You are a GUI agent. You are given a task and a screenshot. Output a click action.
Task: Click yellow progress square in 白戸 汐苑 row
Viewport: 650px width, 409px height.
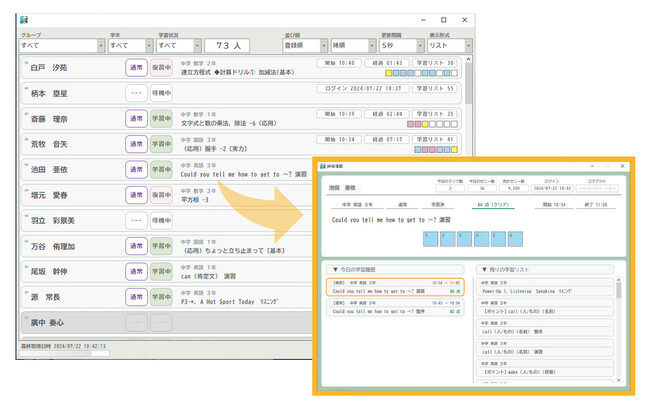click(388, 73)
